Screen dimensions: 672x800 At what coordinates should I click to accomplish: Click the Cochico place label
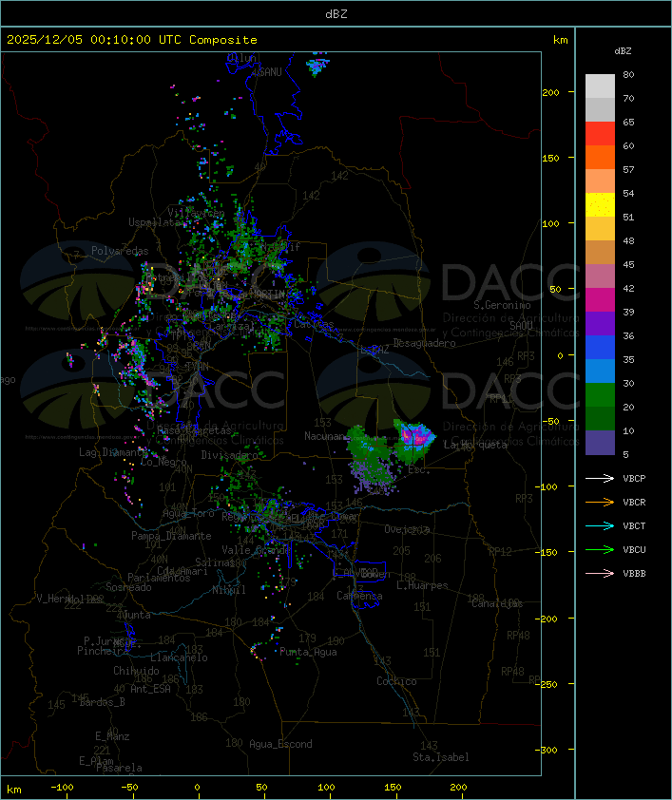click(x=396, y=681)
